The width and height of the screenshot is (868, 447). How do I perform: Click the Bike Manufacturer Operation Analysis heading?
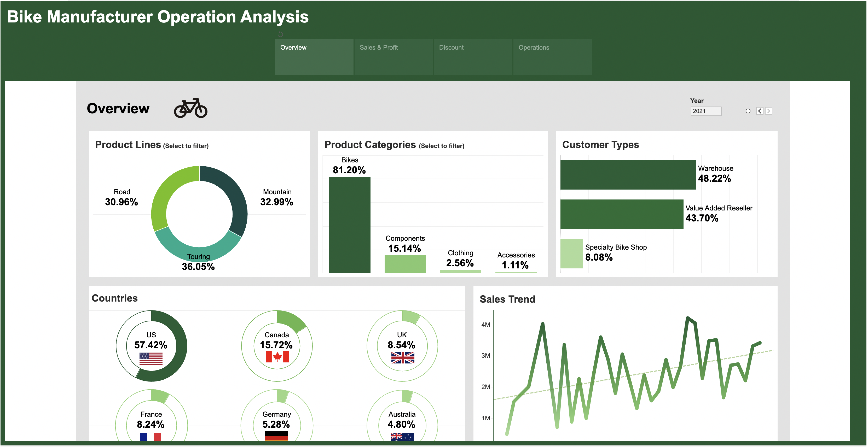tap(158, 17)
